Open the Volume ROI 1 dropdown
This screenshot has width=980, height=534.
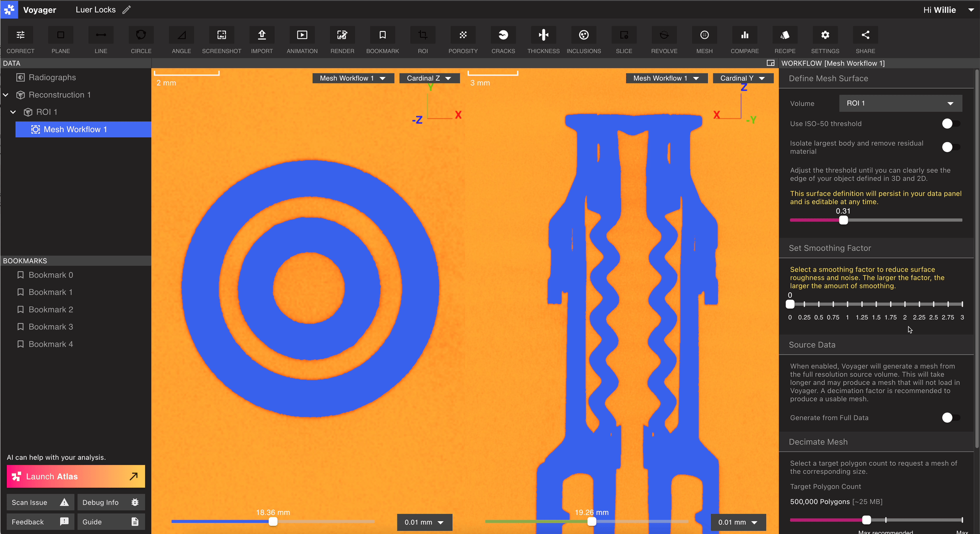(x=900, y=103)
